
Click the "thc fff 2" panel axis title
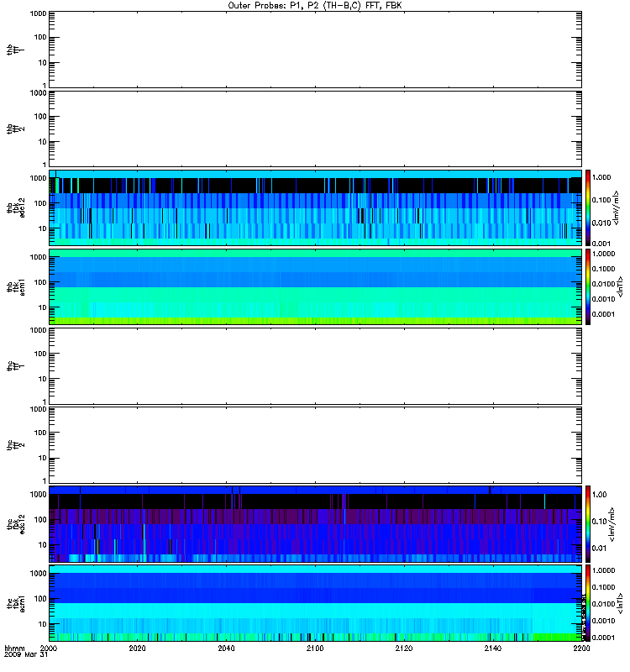coord(15,445)
